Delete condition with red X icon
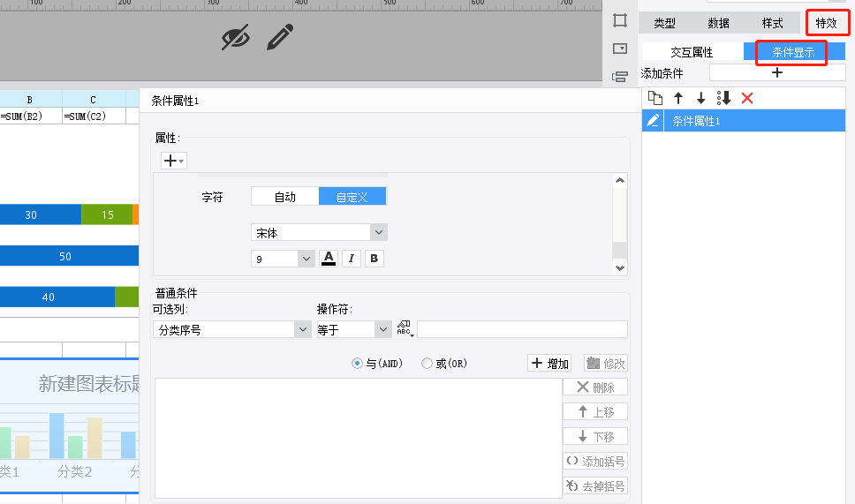 tap(747, 98)
